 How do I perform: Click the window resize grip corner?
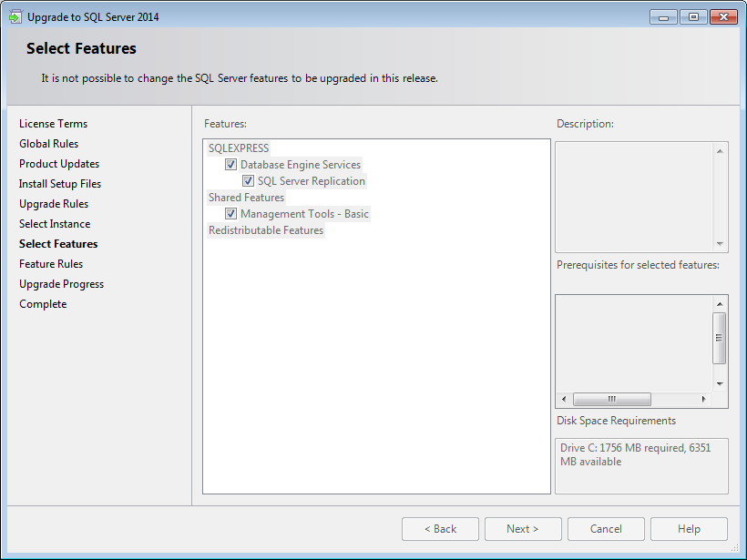[735, 548]
